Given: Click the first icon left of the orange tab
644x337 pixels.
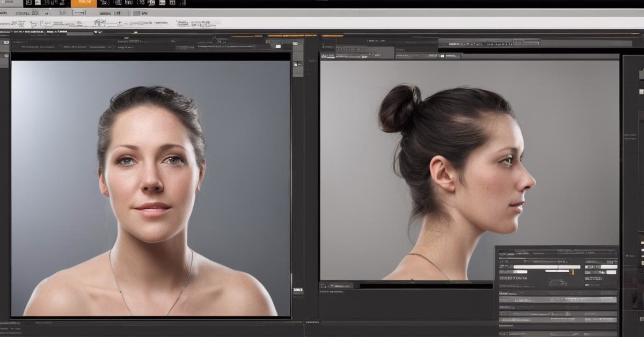Looking at the screenshot, I should click(63, 3).
